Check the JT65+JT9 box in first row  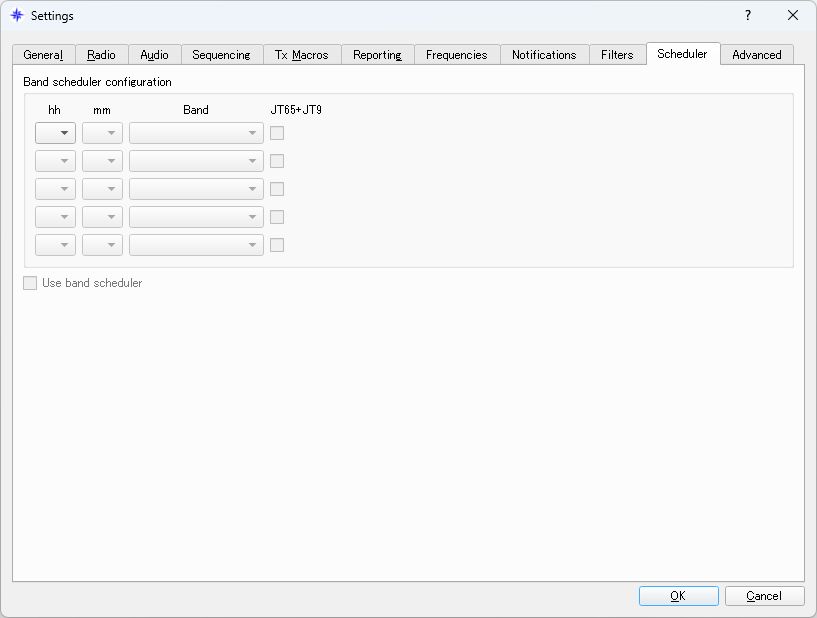coord(277,132)
